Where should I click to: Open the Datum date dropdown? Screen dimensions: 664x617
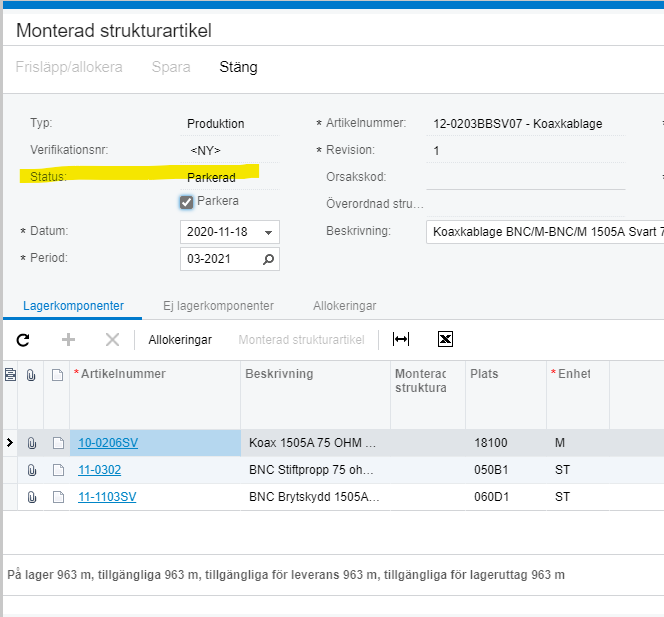[268, 232]
